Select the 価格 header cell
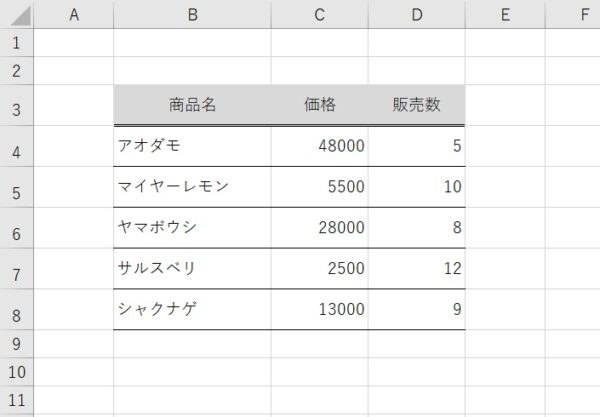Screen dimensions: 600x417 319,105
